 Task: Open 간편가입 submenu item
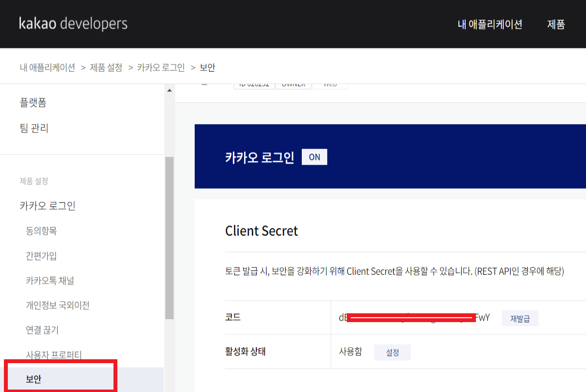pyautogui.click(x=41, y=256)
